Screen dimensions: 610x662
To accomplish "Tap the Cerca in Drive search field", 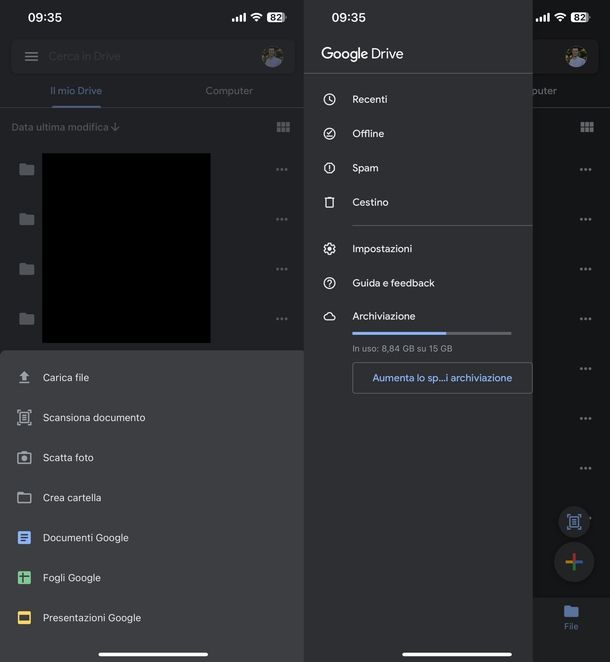I will click(140, 57).
